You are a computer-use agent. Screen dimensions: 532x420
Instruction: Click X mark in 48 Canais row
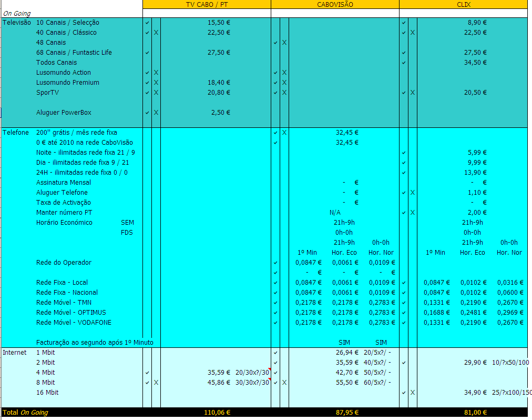click(x=284, y=43)
